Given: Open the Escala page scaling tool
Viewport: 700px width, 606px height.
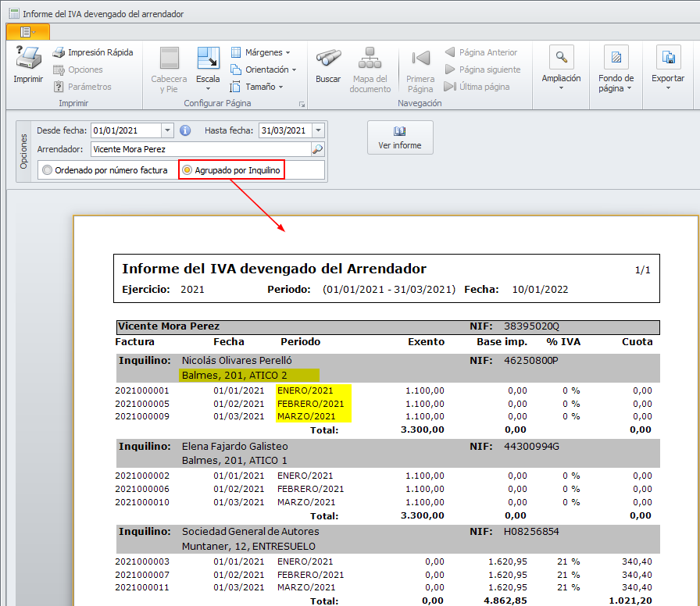Looking at the screenshot, I should [208, 59].
